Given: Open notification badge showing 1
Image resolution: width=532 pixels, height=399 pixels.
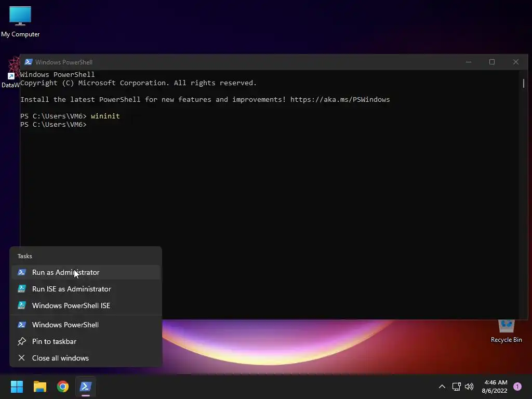Looking at the screenshot, I should [x=517, y=387].
